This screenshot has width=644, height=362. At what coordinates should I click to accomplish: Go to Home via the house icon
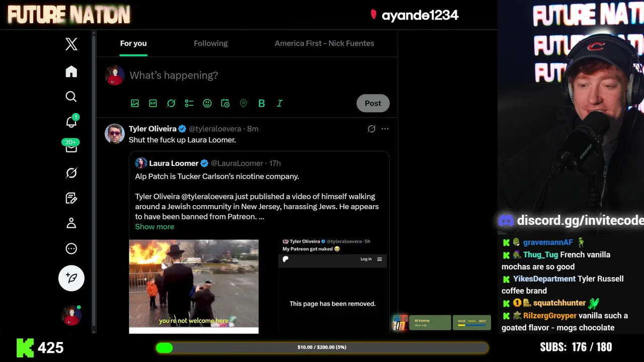(71, 71)
